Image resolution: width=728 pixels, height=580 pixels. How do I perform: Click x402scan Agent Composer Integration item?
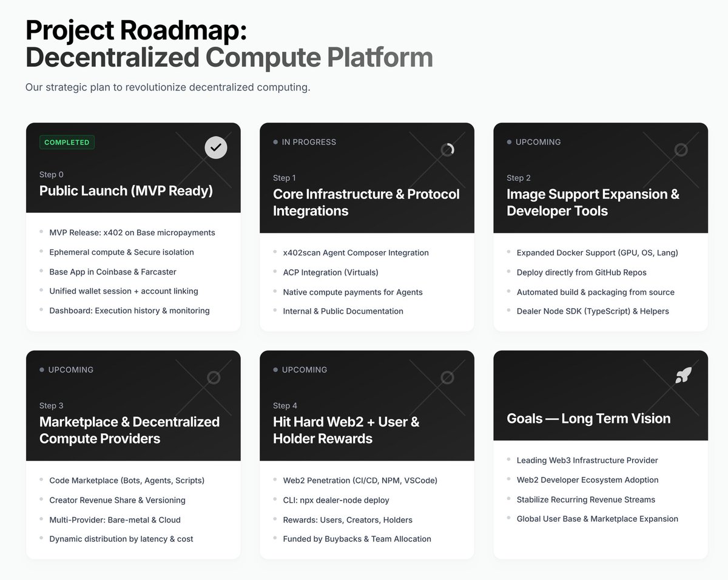pyautogui.click(x=356, y=252)
